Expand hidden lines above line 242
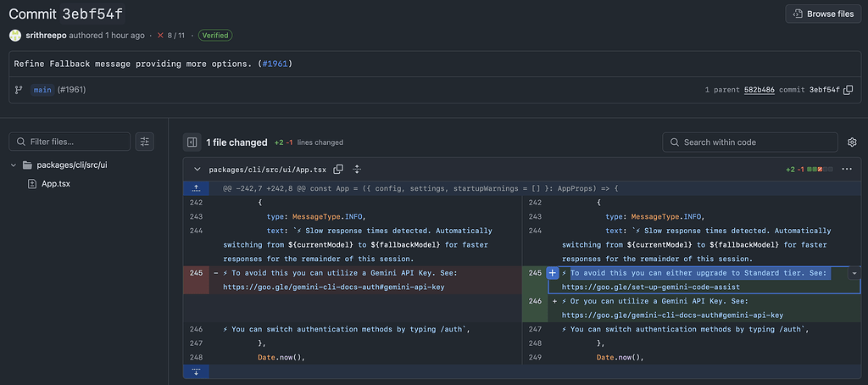The width and height of the screenshot is (868, 385). (x=196, y=188)
